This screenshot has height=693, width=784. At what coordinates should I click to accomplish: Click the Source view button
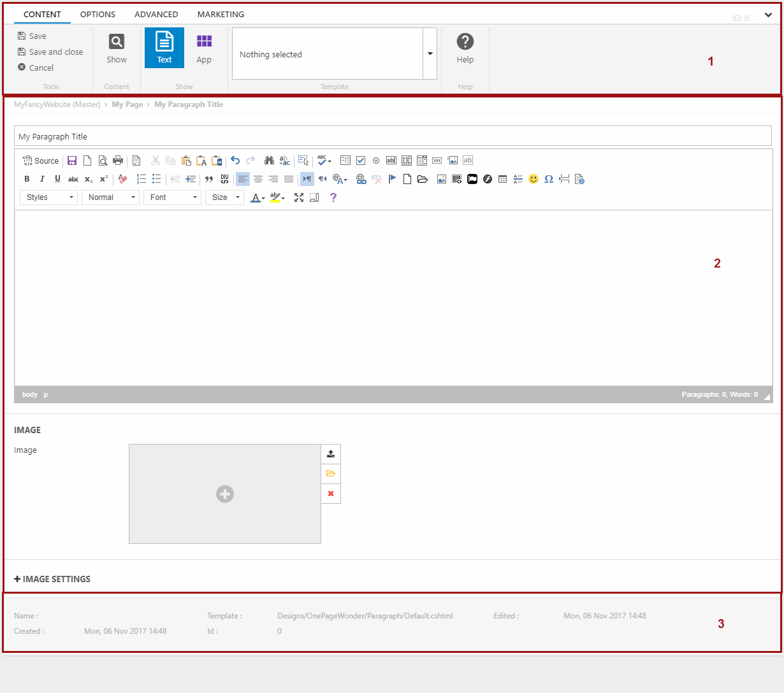(x=41, y=161)
